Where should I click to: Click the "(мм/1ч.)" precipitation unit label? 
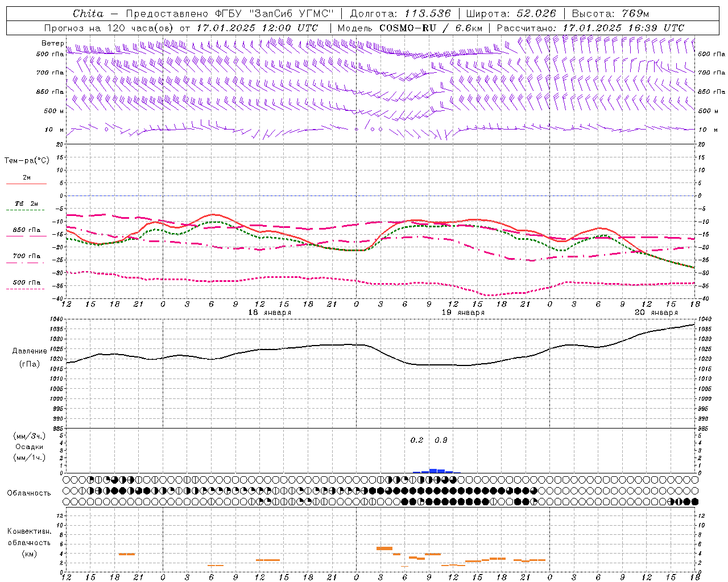(x=30, y=458)
